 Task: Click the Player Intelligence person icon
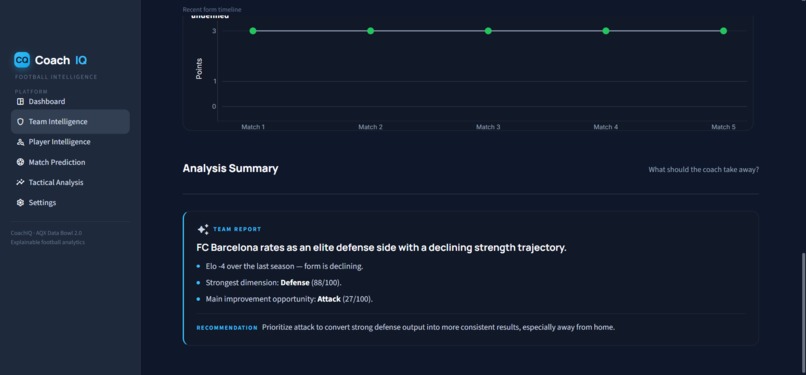click(21, 142)
